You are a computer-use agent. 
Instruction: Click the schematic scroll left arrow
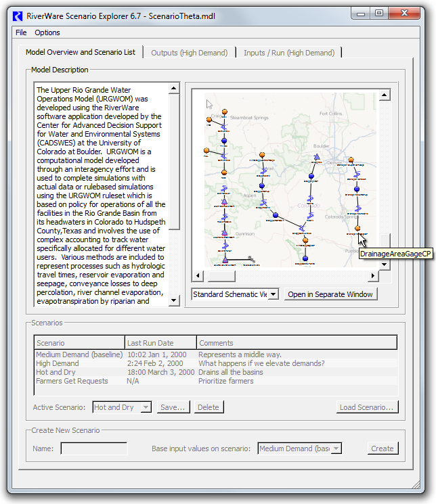(198, 276)
